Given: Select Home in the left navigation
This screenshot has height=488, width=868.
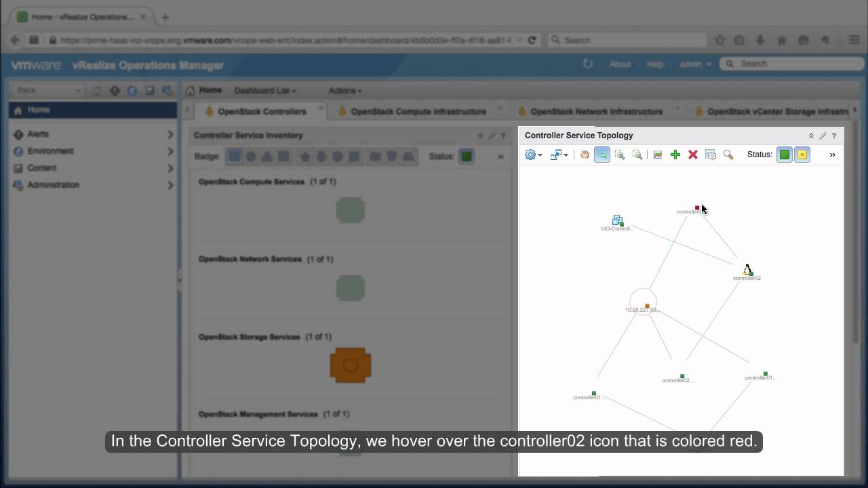Looking at the screenshot, I should tap(93, 110).
